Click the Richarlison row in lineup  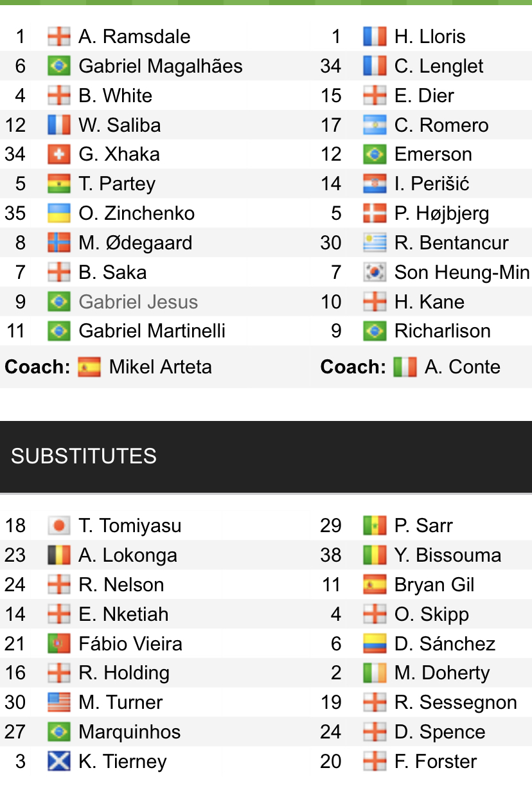(x=442, y=332)
